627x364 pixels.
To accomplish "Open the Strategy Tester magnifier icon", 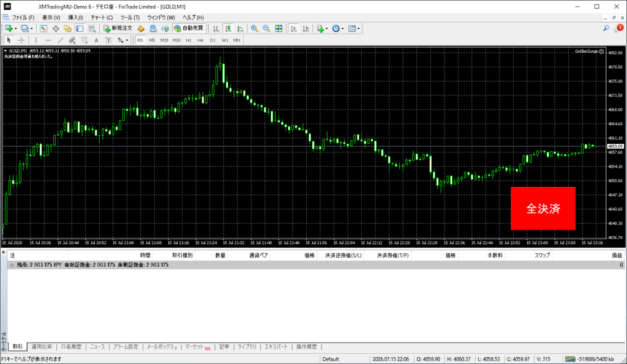I will 92,28.
